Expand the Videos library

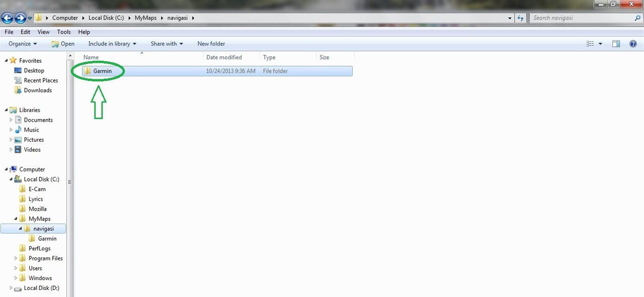point(11,150)
